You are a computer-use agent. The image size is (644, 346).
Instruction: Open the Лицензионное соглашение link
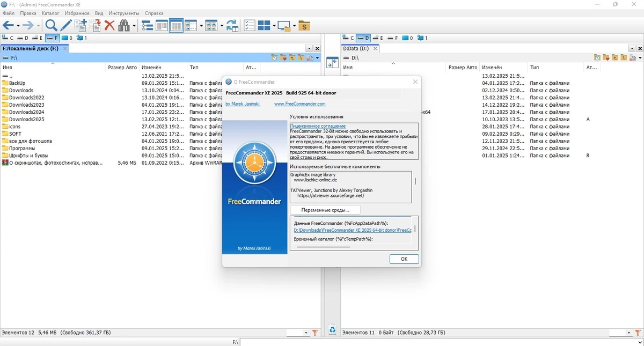[x=318, y=126]
